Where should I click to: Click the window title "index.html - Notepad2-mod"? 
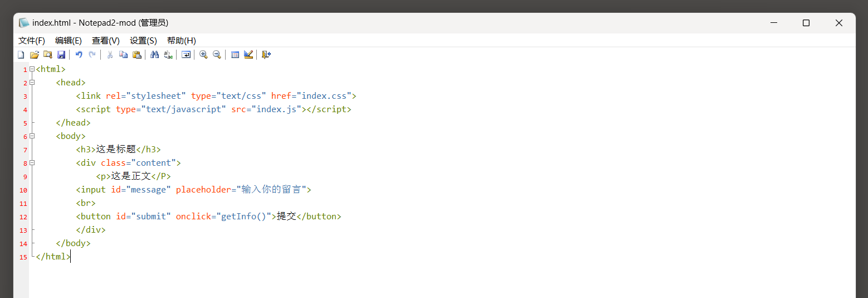[x=84, y=23]
